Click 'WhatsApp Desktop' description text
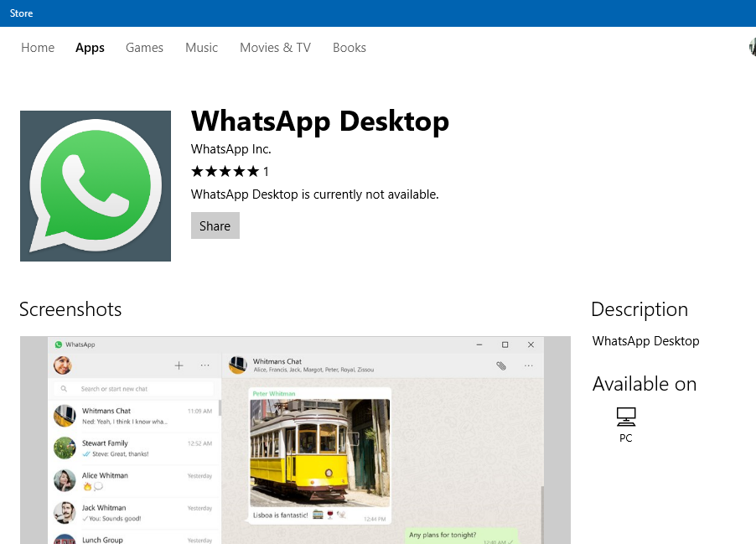The width and height of the screenshot is (756, 544). coord(645,341)
